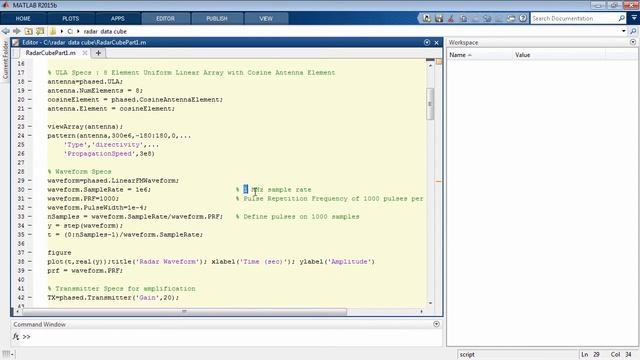Toggle breakpoint dash on line 30
The image size is (640, 360).
tap(29, 189)
